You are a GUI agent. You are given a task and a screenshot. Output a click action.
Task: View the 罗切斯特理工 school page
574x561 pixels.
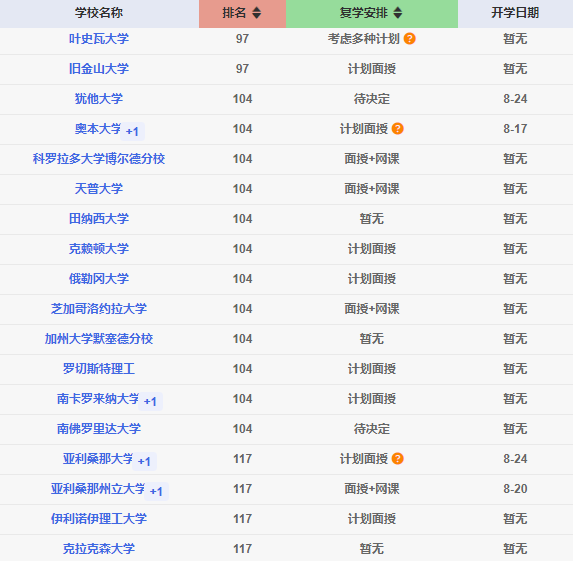pos(99,368)
